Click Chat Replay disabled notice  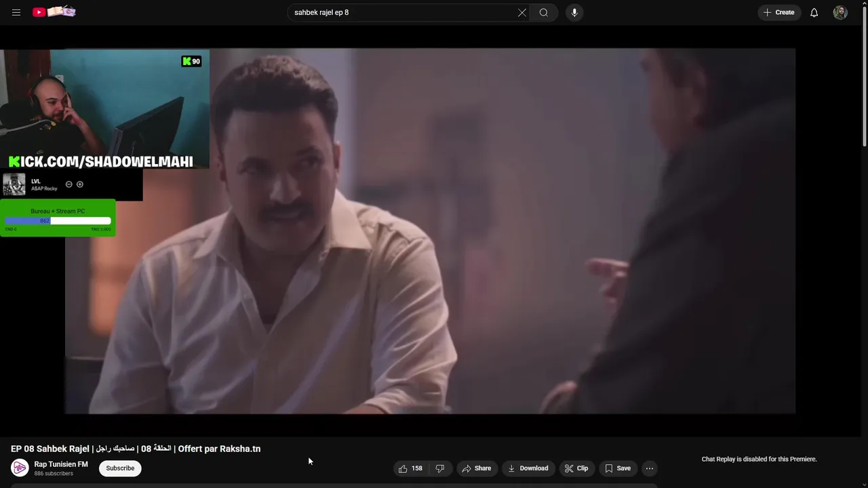759,459
